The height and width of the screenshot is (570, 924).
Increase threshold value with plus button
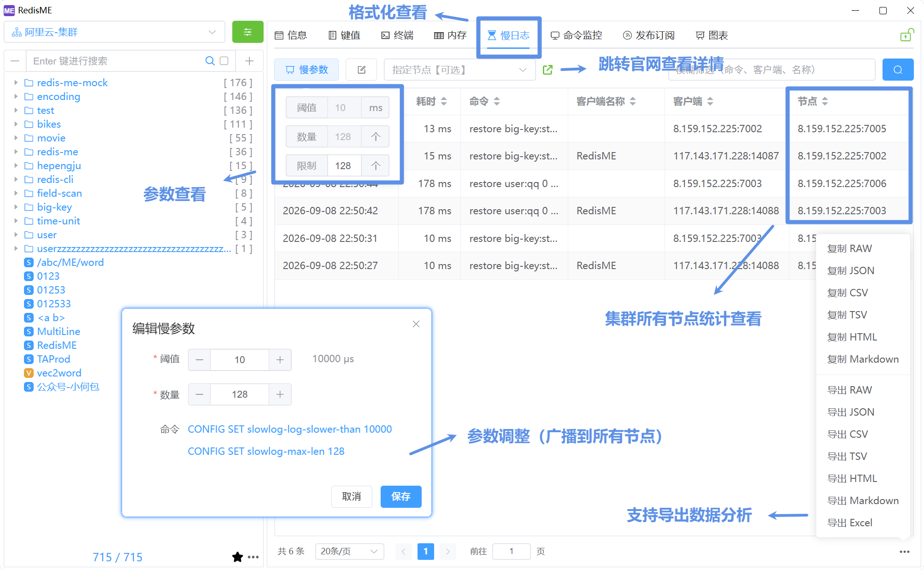pos(280,360)
